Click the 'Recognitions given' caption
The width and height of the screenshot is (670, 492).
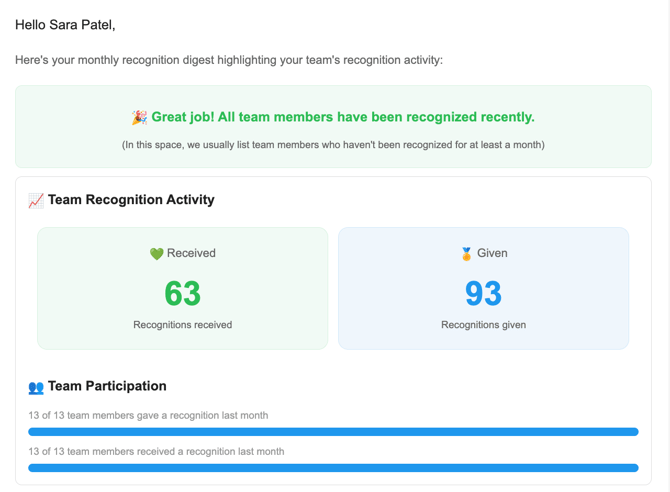pyautogui.click(x=483, y=325)
